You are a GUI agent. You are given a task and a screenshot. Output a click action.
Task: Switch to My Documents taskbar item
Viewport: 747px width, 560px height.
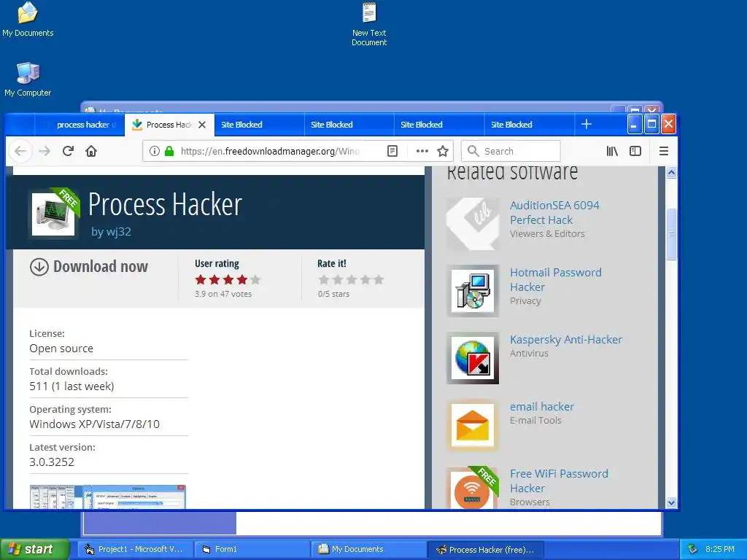368,549
